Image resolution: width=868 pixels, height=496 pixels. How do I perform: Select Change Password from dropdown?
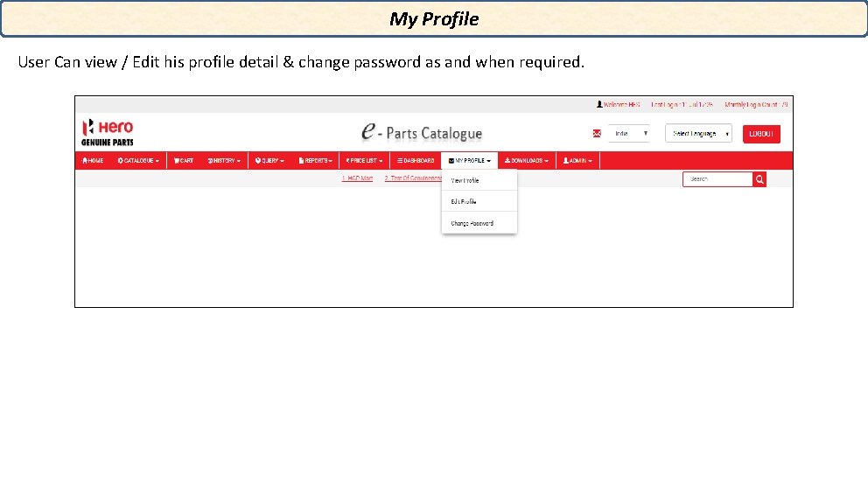(x=479, y=223)
